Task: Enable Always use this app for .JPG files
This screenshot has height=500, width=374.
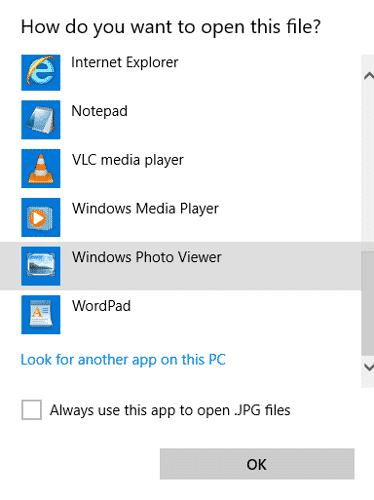Action: point(32,410)
